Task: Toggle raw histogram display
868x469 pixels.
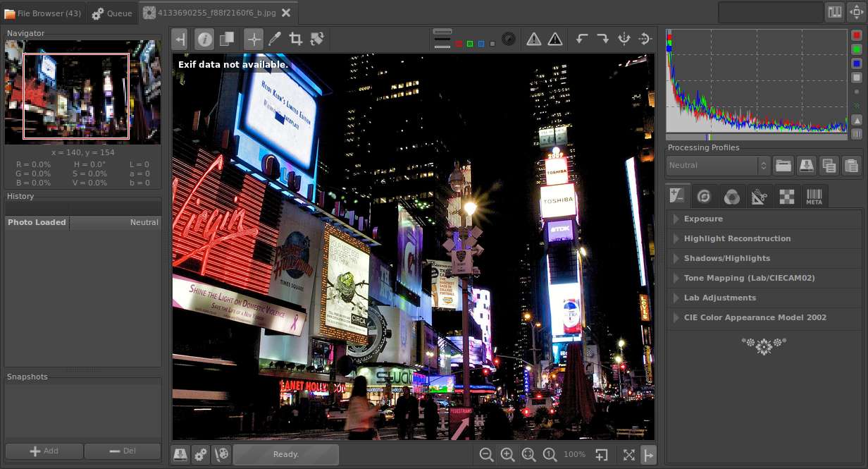Action: coord(857,106)
